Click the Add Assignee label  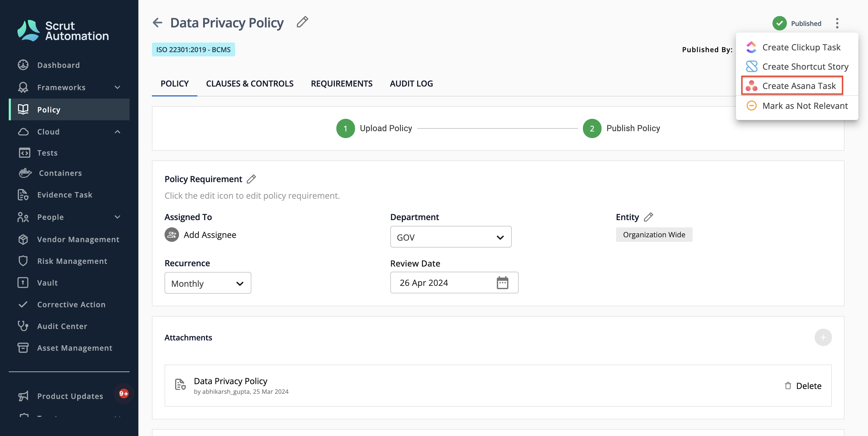click(x=209, y=235)
